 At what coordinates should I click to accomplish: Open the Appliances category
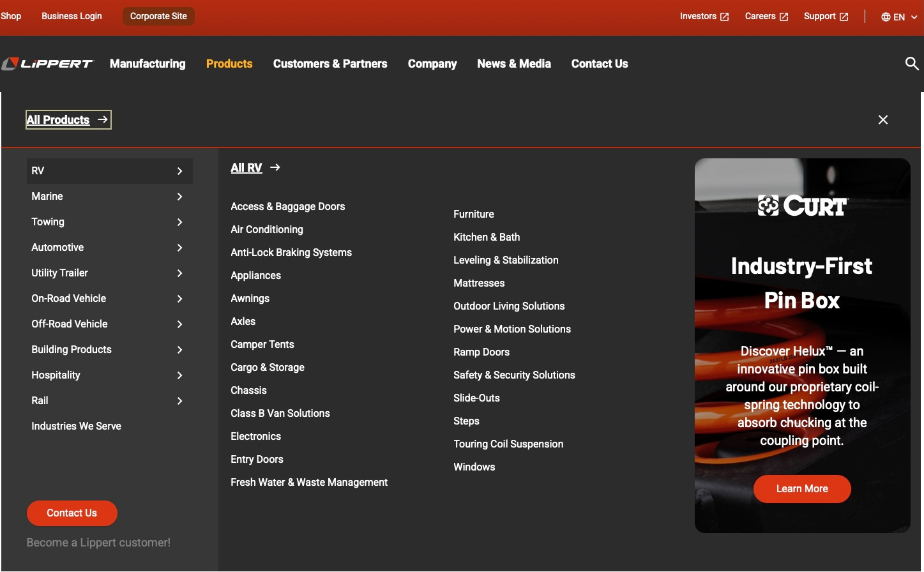point(256,275)
